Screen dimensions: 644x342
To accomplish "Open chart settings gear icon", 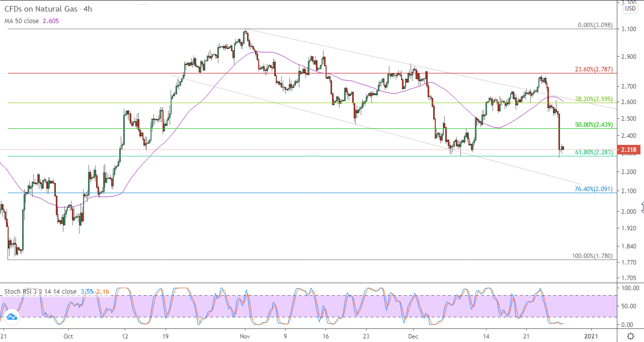I will [x=631, y=335].
